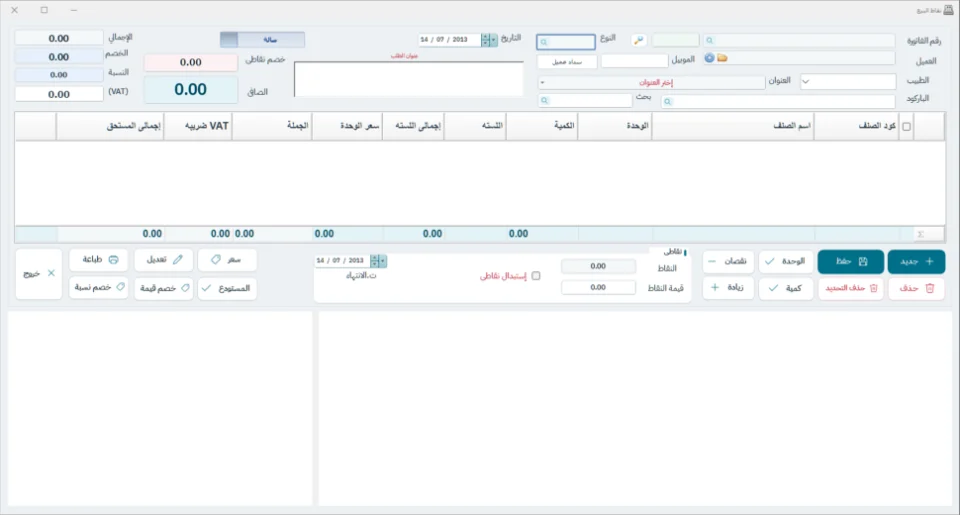Open the customer folder icon
The width and height of the screenshot is (960, 515).
tap(722, 58)
